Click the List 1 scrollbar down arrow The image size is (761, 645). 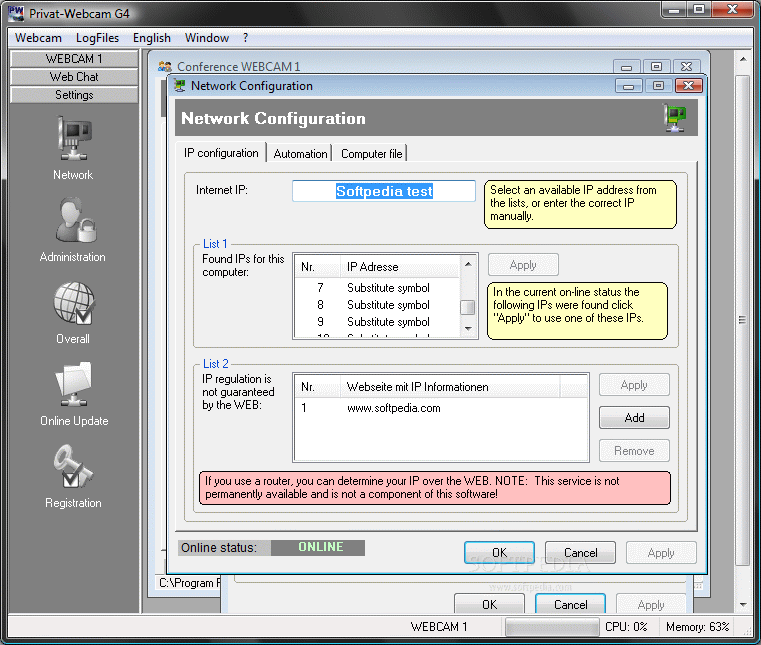[468, 329]
